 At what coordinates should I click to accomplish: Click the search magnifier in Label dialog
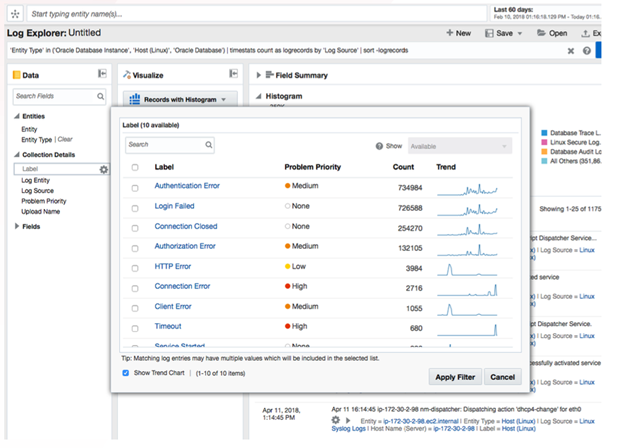pyautogui.click(x=208, y=145)
